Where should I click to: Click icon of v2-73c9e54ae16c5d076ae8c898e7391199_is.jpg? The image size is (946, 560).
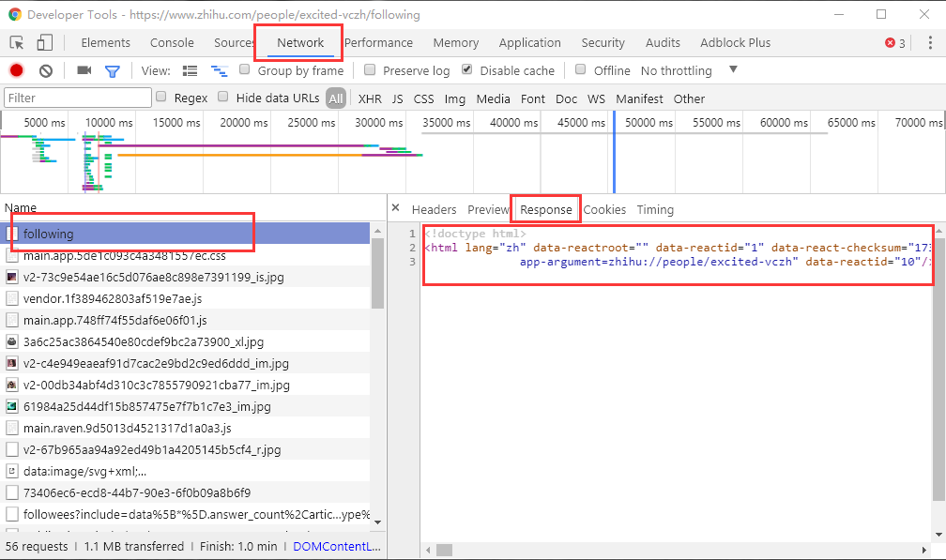11,278
